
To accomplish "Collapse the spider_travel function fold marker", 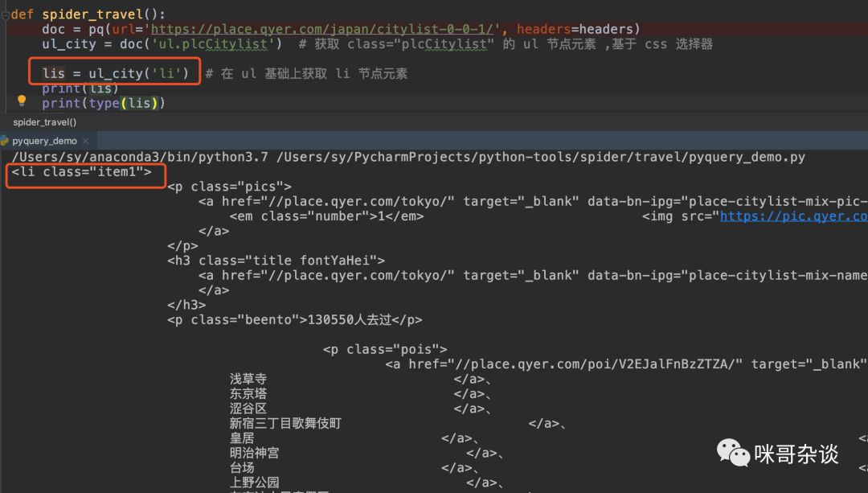I will 5,15.
